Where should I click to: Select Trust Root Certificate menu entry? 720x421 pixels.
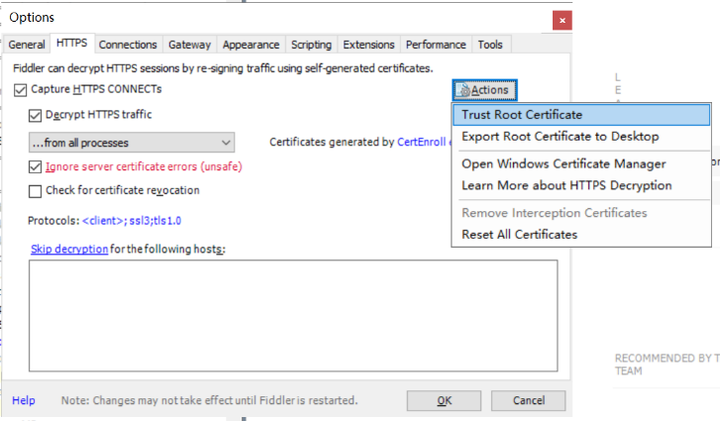coord(581,115)
